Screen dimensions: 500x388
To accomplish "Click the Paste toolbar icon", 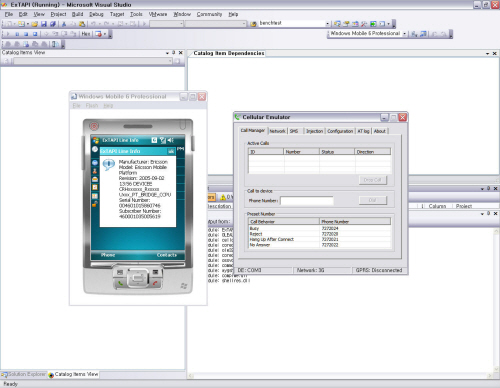I will 82,24.
